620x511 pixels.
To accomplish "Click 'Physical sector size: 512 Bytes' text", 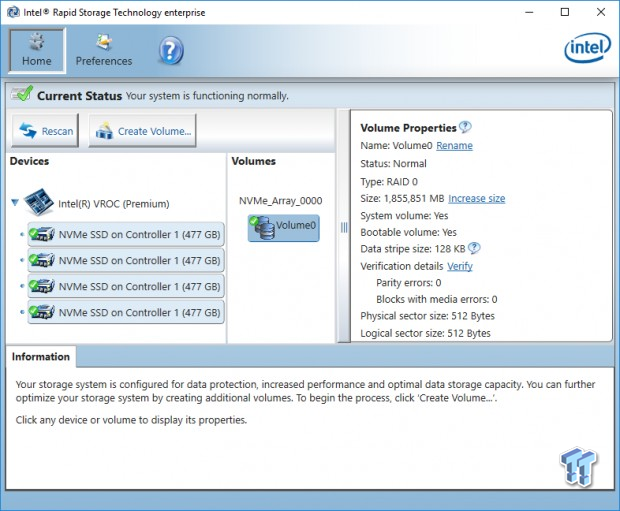I will click(427, 316).
